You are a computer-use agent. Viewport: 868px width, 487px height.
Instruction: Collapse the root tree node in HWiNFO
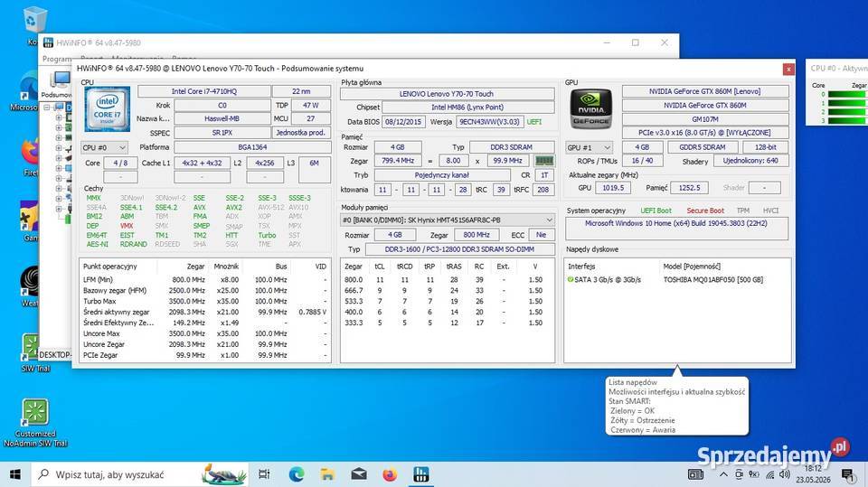47,108
